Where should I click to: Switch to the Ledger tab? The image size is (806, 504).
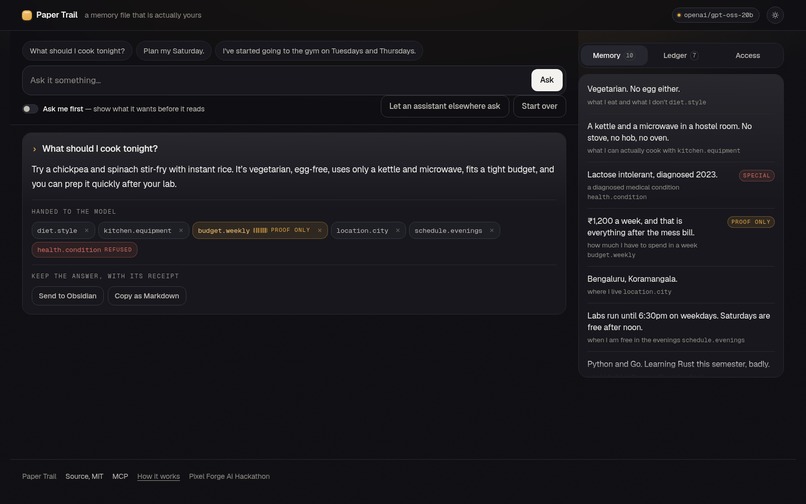(x=681, y=56)
